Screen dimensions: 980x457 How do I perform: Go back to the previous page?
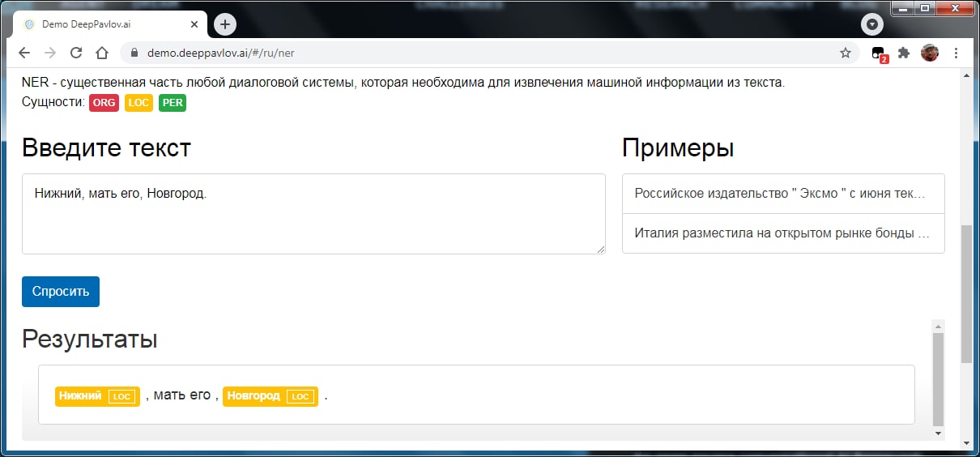coord(24,53)
